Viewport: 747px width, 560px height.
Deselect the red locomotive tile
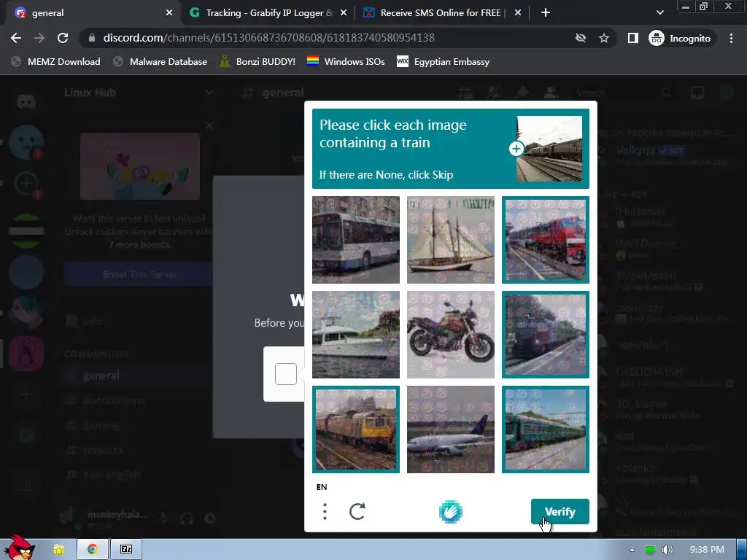546,239
